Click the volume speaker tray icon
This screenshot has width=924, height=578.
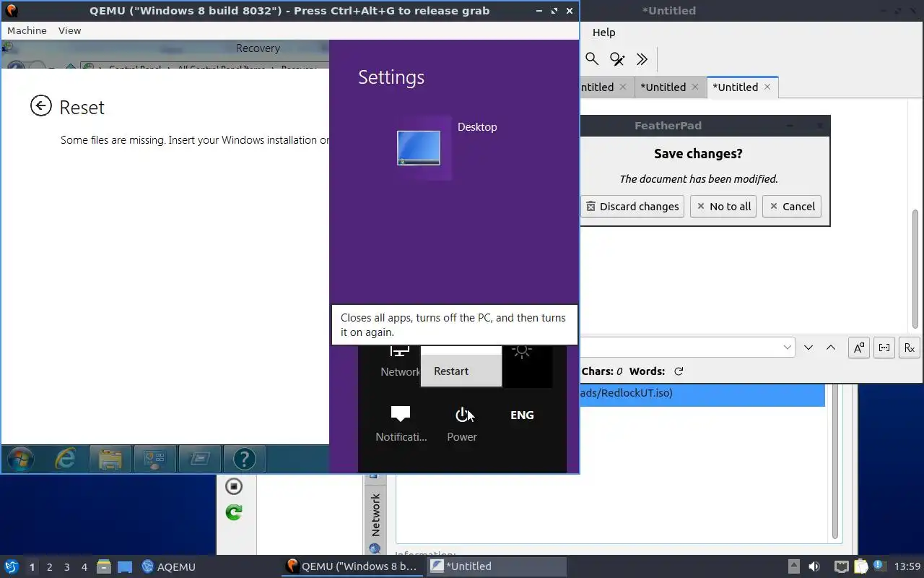click(x=814, y=566)
